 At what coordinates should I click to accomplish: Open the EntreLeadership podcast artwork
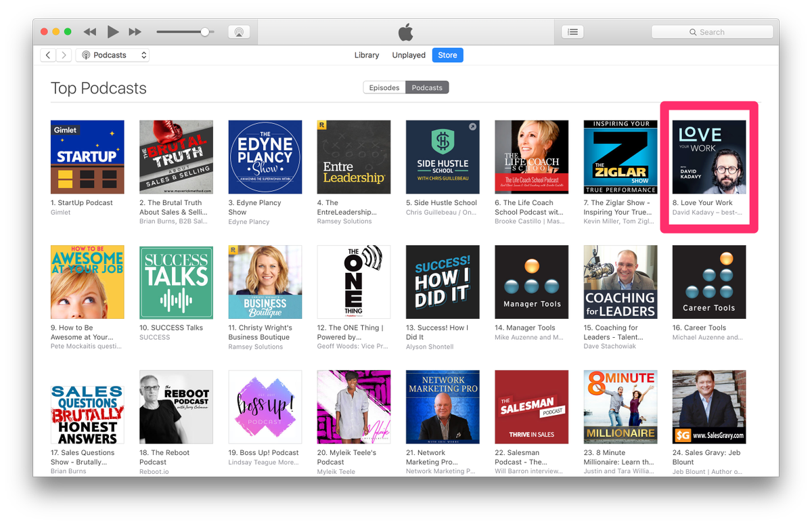(354, 157)
